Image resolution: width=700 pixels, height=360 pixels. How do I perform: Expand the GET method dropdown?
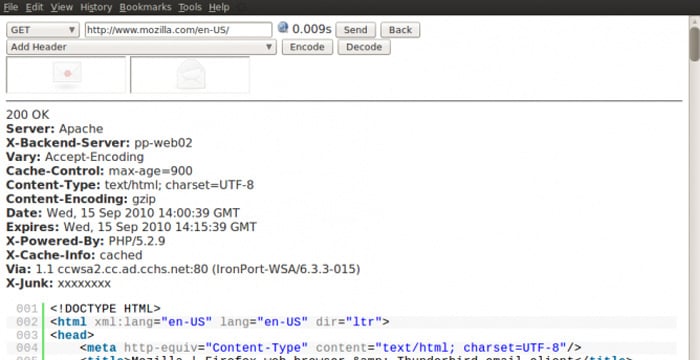click(x=43, y=30)
